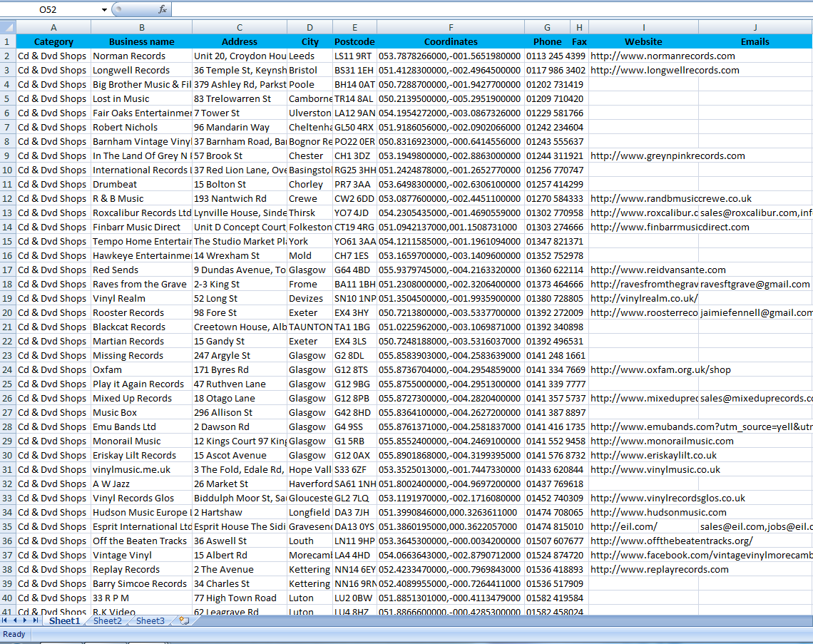The image size is (813, 644).
Task: Click the Insert Worksheet tab icon
Action: [x=184, y=620]
